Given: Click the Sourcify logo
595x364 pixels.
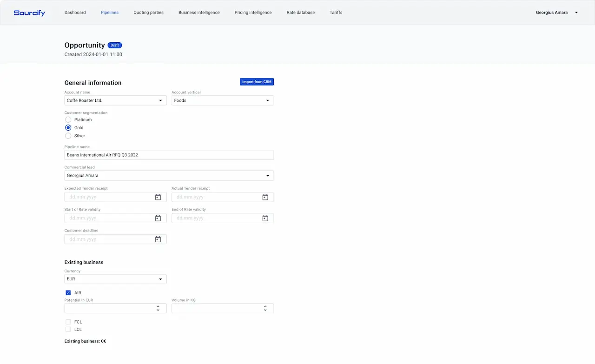Looking at the screenshot, I should click(29, 13).
